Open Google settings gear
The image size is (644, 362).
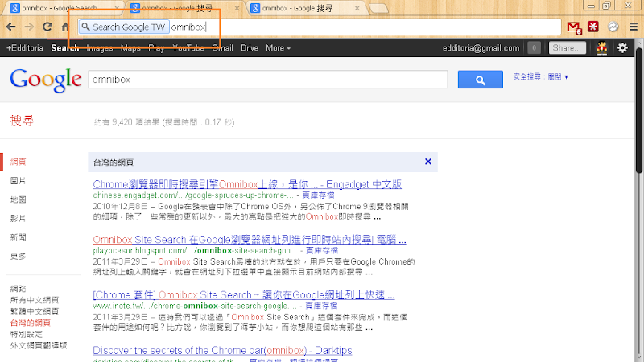click(622, 48)
